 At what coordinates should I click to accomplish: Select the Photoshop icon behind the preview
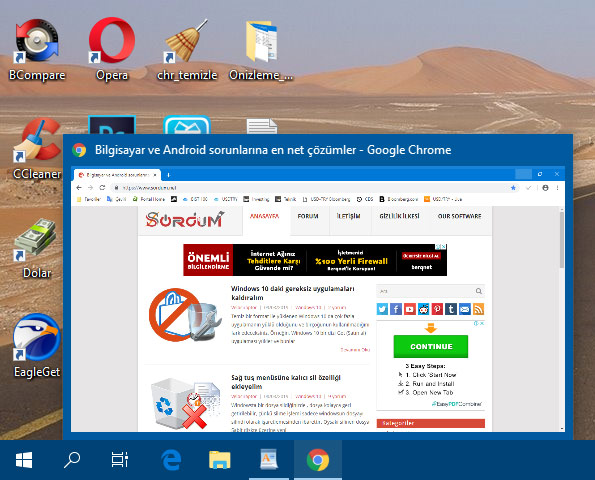(x=112, y=124)
